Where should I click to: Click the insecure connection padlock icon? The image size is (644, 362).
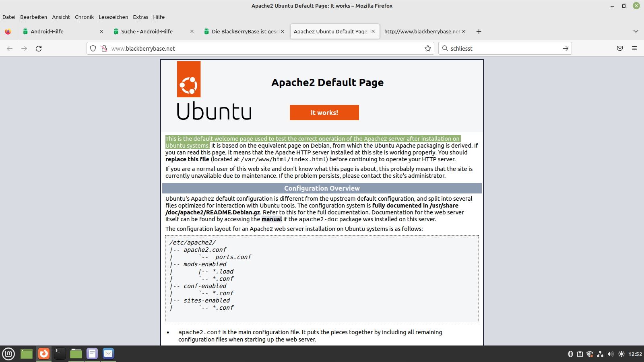(104, 49)
